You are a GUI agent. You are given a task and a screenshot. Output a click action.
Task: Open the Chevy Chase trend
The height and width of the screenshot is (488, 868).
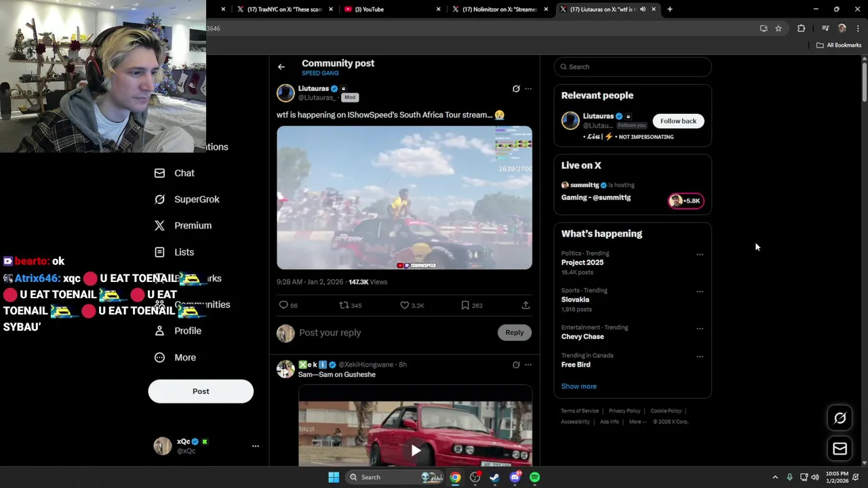coord(583,337)
